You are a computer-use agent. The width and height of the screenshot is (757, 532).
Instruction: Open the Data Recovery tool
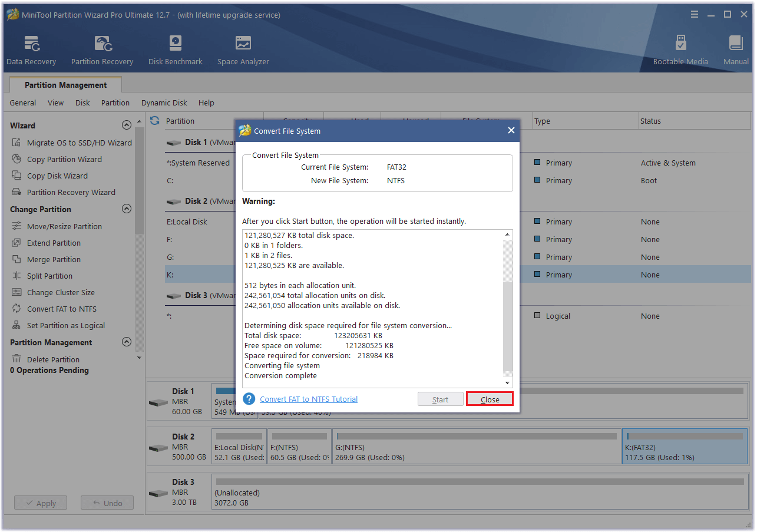pos(31,50)
